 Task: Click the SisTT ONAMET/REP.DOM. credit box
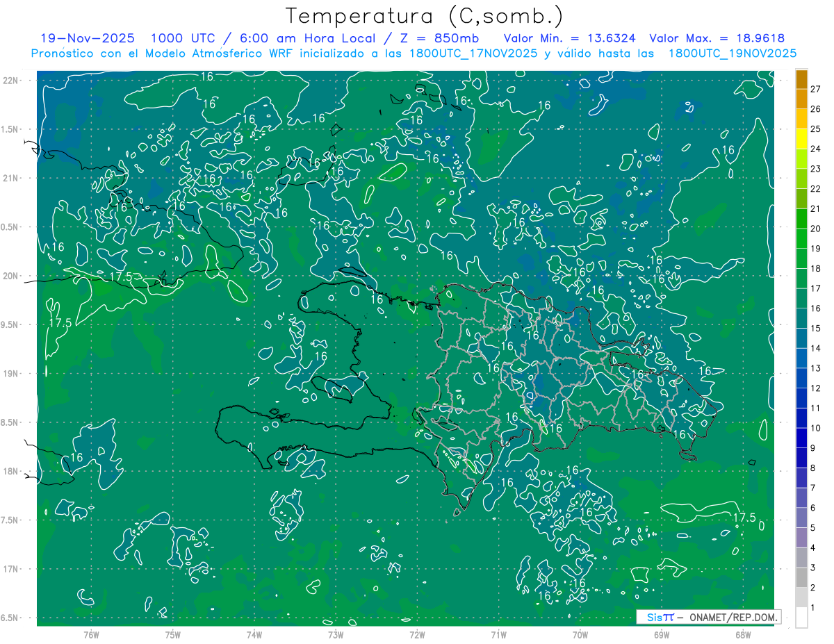point(708,617)
